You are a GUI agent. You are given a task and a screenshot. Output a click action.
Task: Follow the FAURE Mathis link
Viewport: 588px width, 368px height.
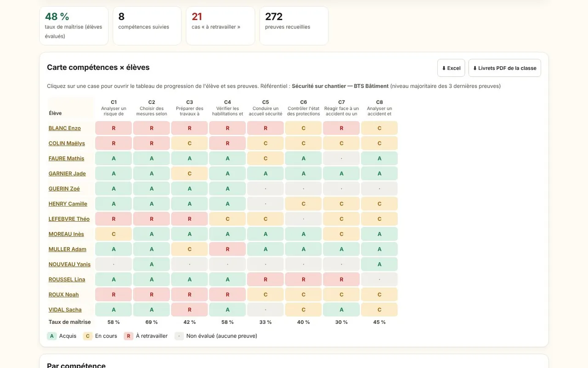[67, 159]
